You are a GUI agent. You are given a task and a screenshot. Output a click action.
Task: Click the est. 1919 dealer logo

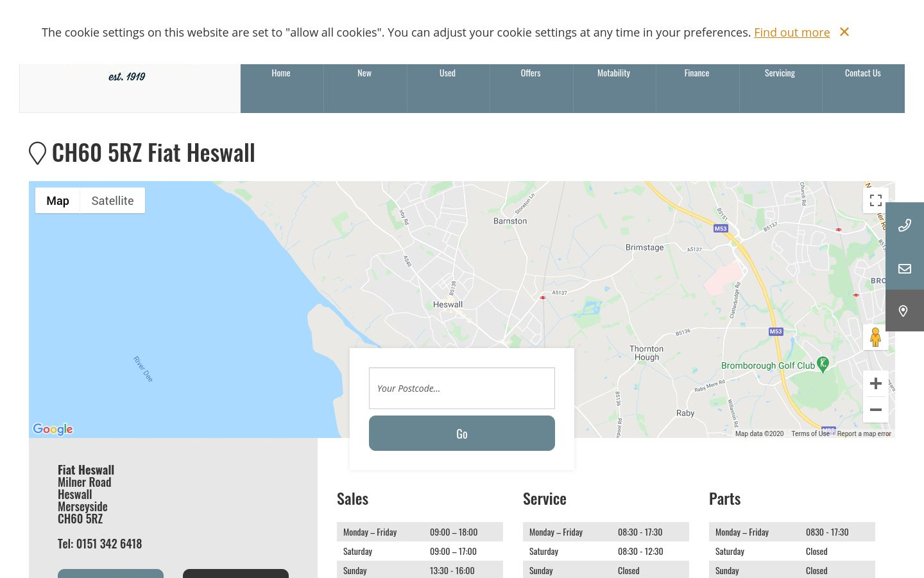(127, 76)
